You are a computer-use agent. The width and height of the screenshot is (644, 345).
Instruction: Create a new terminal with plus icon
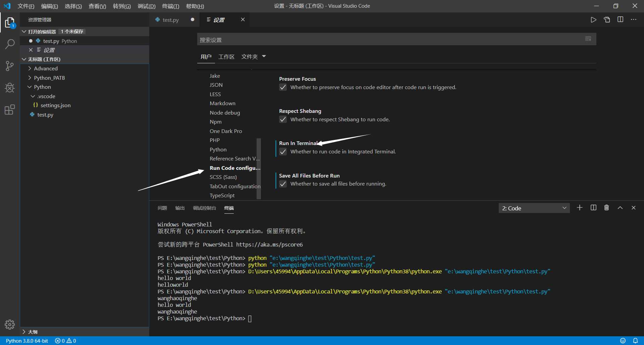pos(580,208)
